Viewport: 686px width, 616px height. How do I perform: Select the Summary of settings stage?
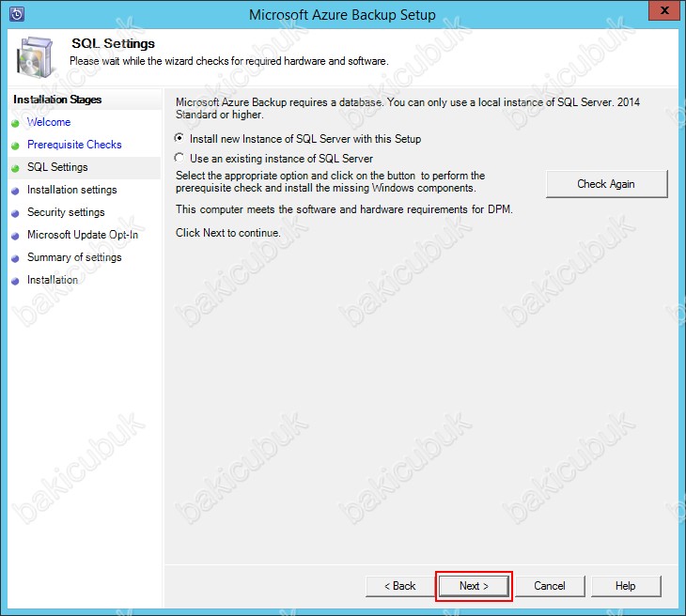(74, 257)
